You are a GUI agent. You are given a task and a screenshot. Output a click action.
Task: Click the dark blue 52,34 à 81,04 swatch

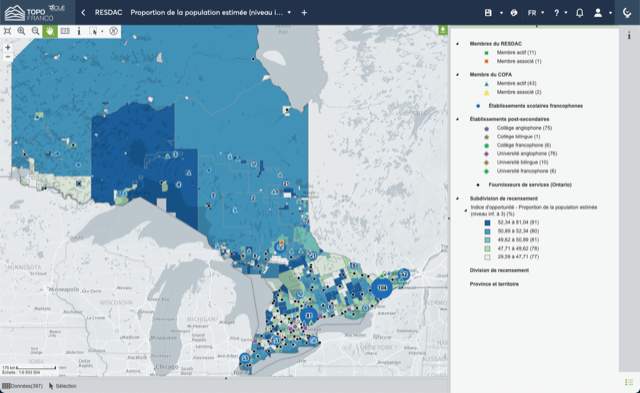487,223
